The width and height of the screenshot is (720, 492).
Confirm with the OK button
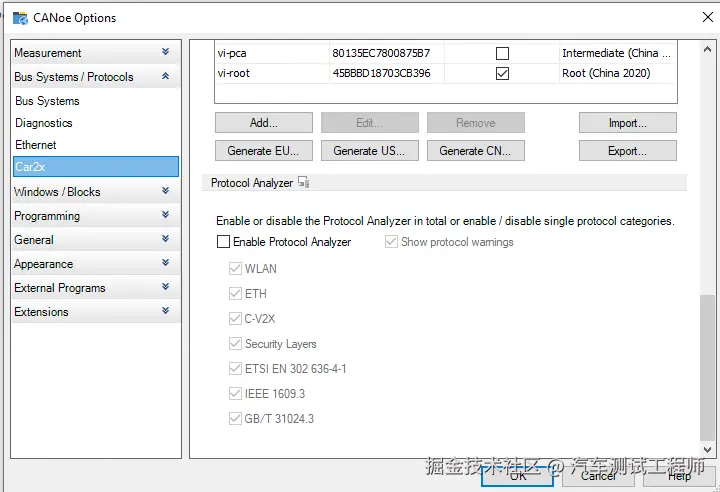[518, 476]
